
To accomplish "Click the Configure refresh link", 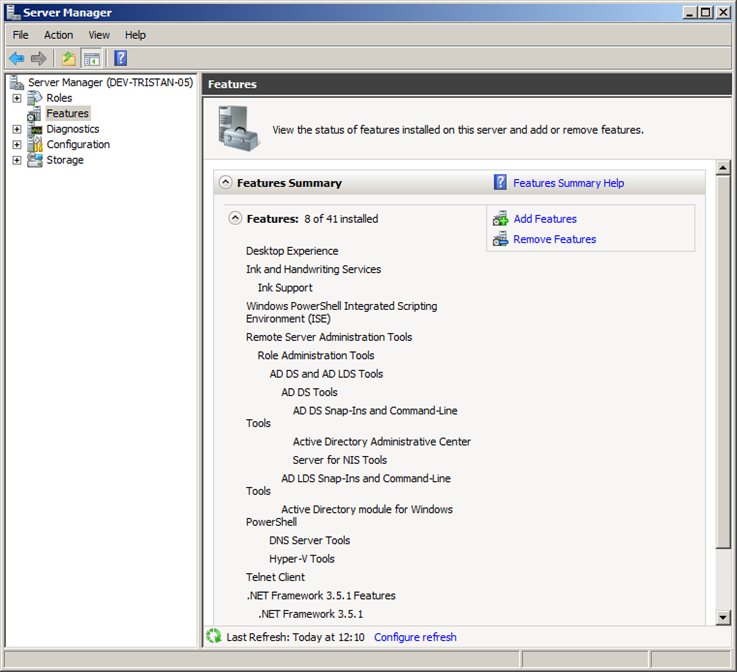I will click(415, 637).
